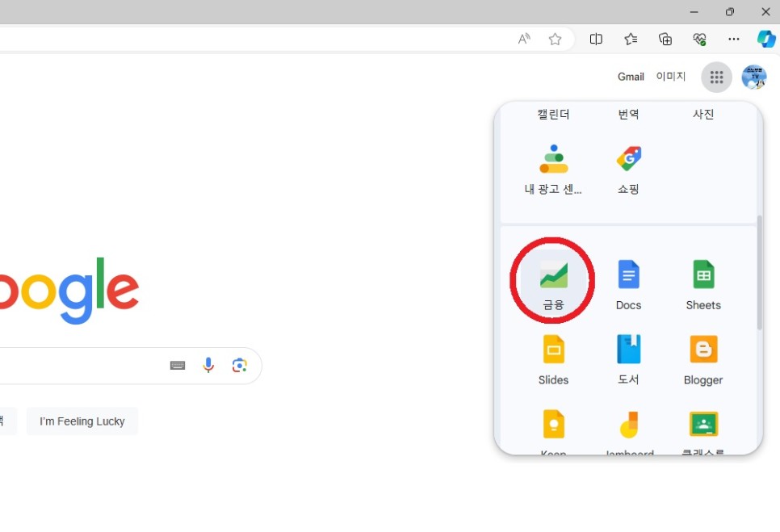Image resolution: width=780 pixels, height=532 pixels.
Task: Open Google Keep app
Action: [x=553, y=431]
